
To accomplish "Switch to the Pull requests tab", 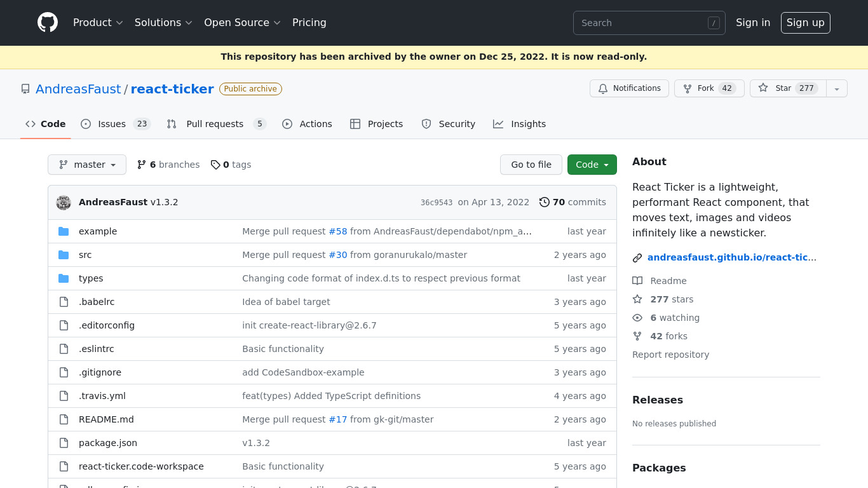I will pyautogui.click(x=217, y=124).
